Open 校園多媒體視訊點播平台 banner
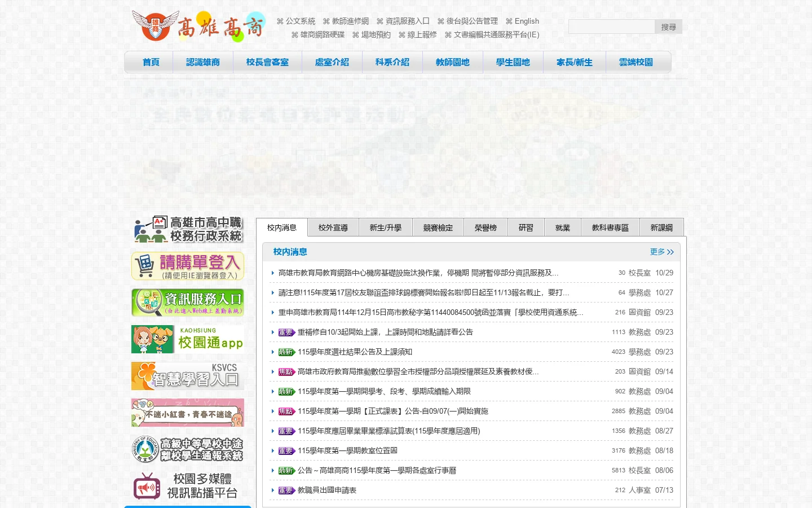This screenshot has width=812, height=508. coord(188,486)
